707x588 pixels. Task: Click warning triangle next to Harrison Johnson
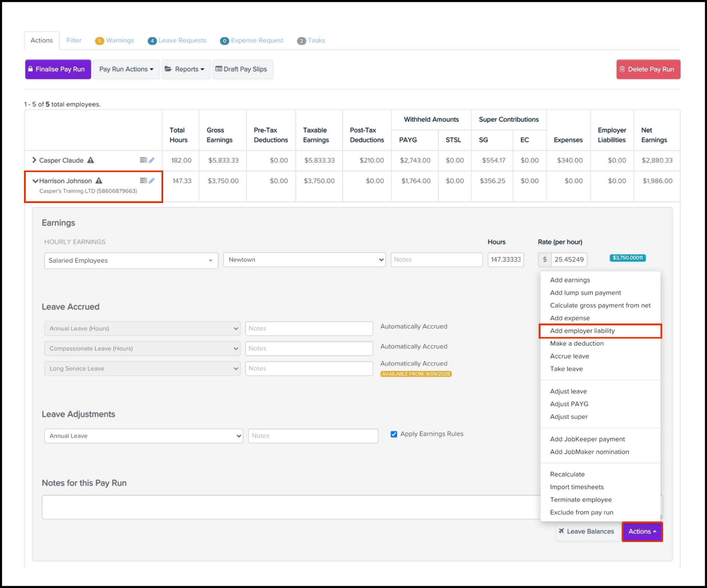coord(99,181)
